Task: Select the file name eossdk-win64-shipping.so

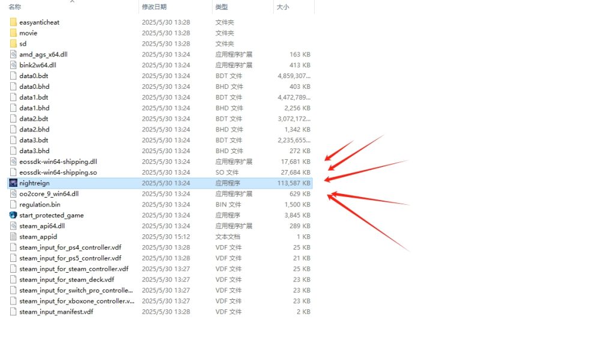Action: click(58, 172)
